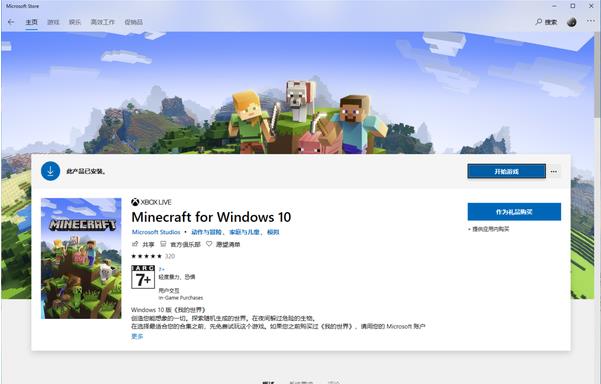
Task: Click the IARC 7+ rating badge
Action: coord(143,276)
